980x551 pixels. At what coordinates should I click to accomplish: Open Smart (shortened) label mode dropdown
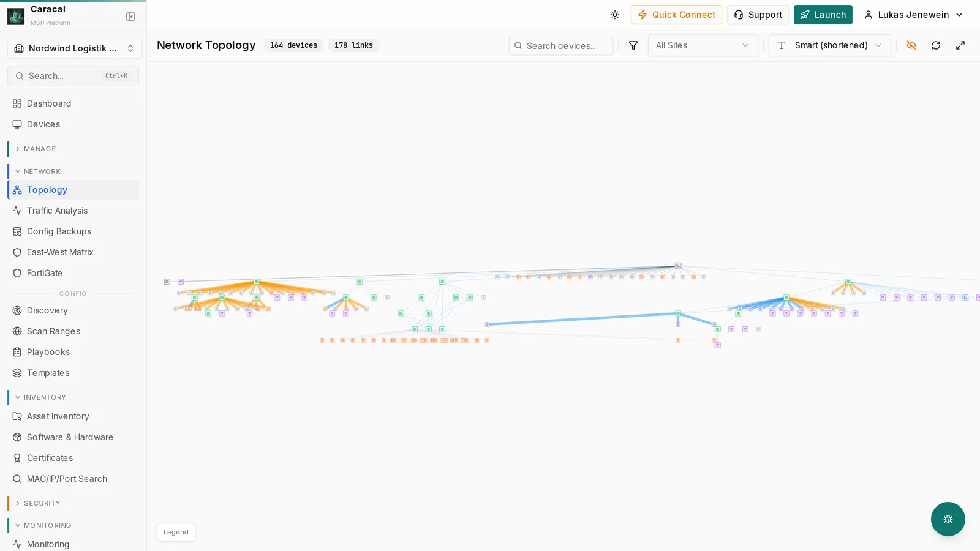tap(830, 45)
